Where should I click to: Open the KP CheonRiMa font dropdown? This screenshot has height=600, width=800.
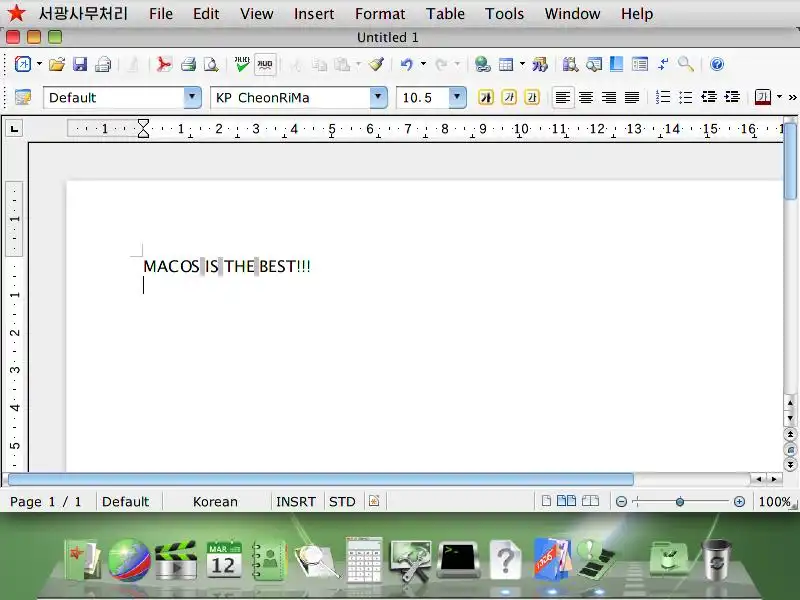pos(378,97)
